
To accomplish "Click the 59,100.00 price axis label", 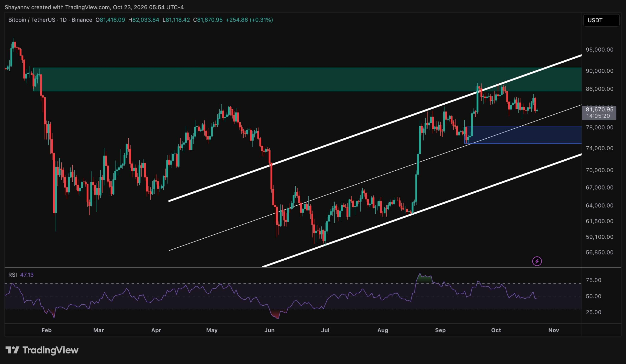I will (x=599, y=237).
